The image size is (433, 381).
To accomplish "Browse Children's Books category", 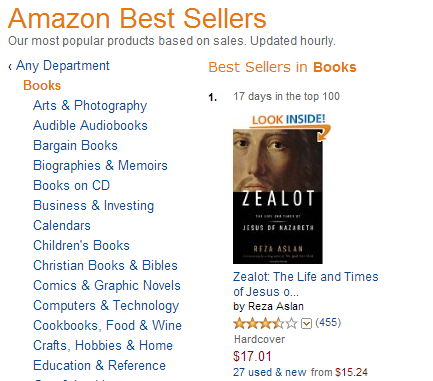I will click(81, 246).
